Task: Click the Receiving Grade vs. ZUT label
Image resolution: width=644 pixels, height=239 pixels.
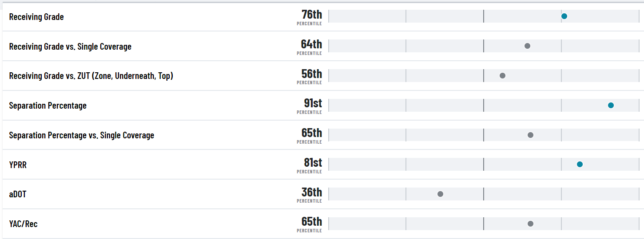Action: click(91, 76)
